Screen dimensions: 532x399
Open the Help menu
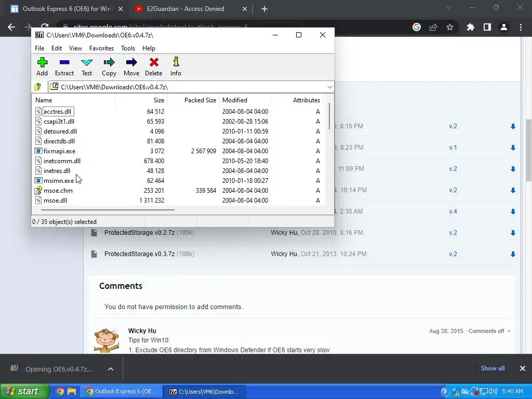[x=149, y=48]
